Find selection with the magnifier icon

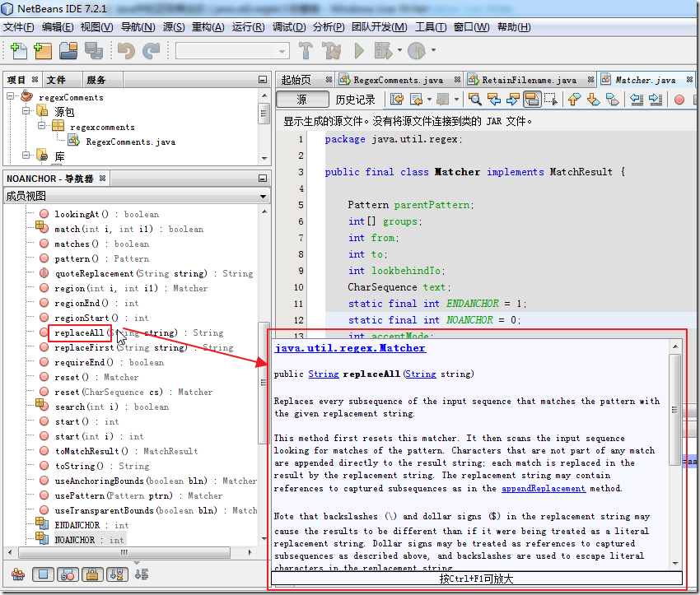pos(474,100)
